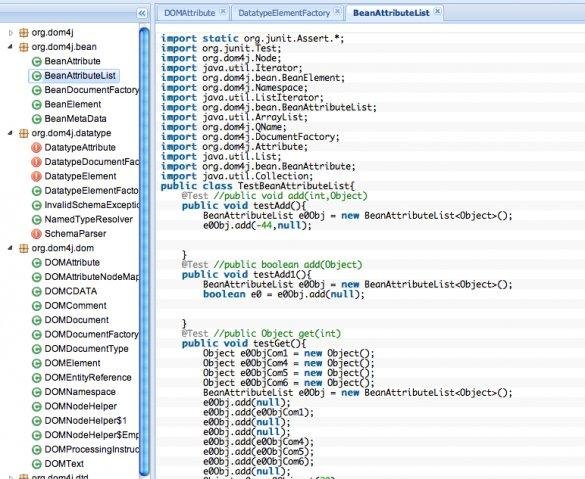Viewport: 585px width, 479px height.
Task: Click the DOMComment class icon
Action: tap(36, 306)
